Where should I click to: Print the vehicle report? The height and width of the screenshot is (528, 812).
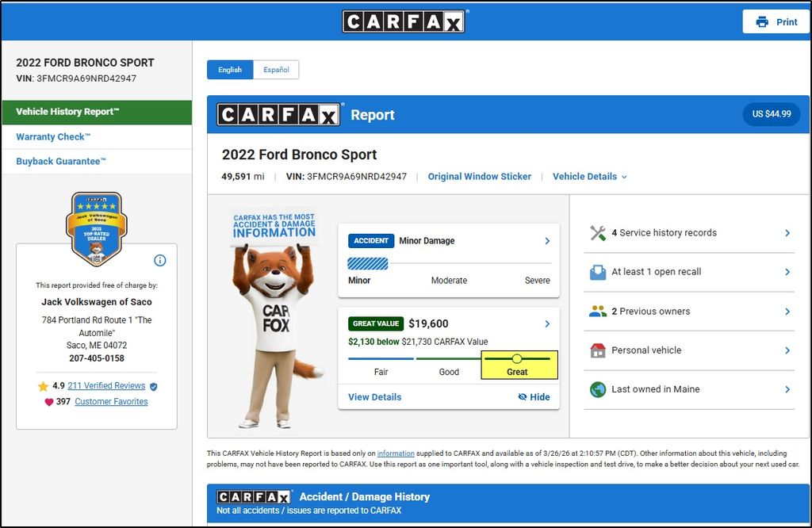[x=776, y=22]
